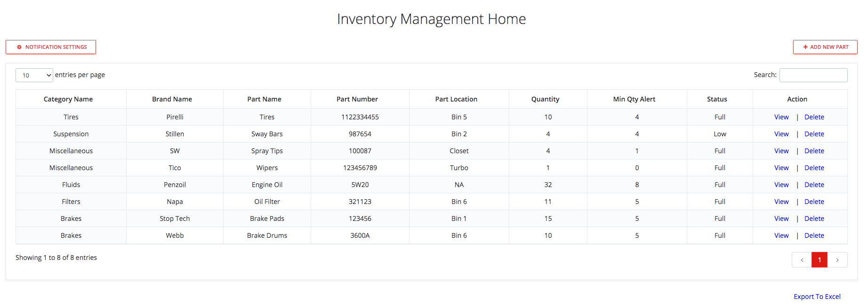Export the table via Export To Excel

click(817, 297)
